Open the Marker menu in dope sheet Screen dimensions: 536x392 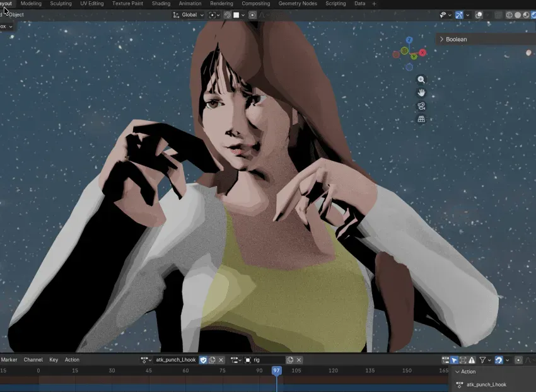(x=9, y=360)
